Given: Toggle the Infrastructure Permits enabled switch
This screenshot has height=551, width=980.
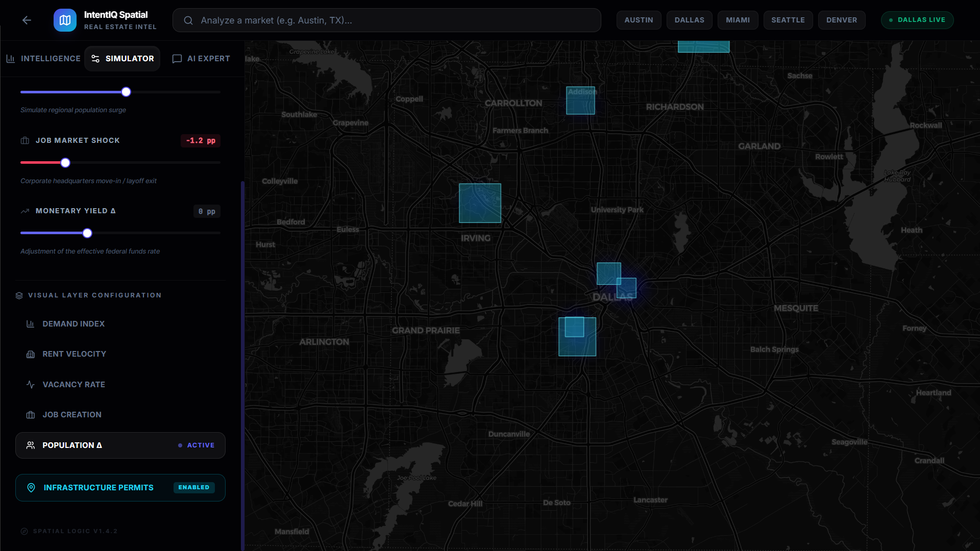Looking at the screenshot, I should [194, 488].
